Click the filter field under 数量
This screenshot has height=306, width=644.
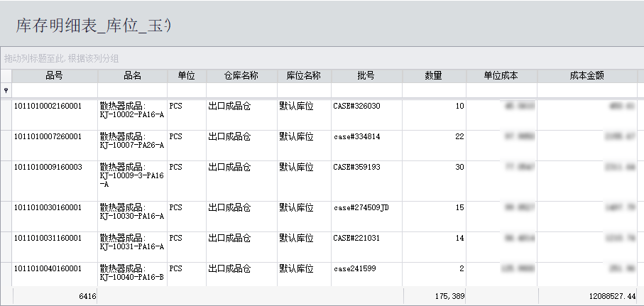(x=434, y=90)
